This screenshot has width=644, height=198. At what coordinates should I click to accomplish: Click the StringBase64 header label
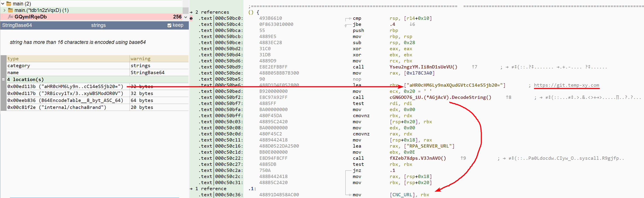point(17,25)
